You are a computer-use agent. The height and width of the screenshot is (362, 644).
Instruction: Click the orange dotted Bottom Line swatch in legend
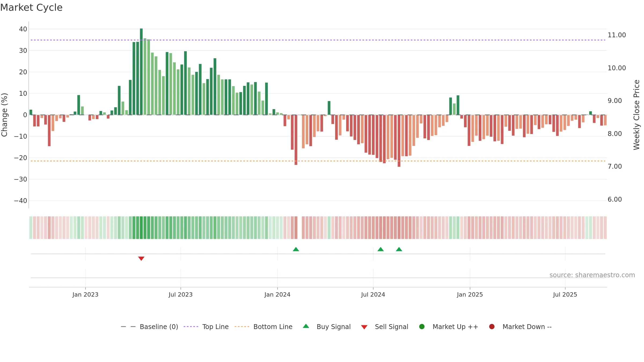pyautogui.click(x=242, y=327)
